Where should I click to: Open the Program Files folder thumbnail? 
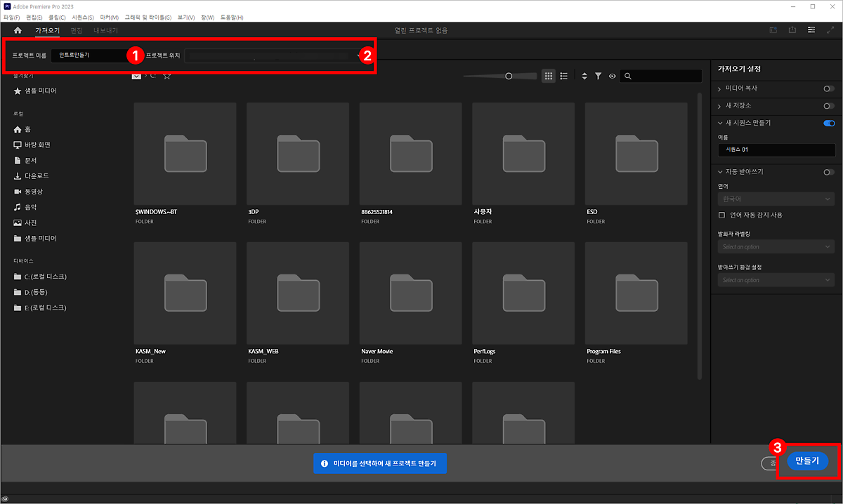pos(636,293)
